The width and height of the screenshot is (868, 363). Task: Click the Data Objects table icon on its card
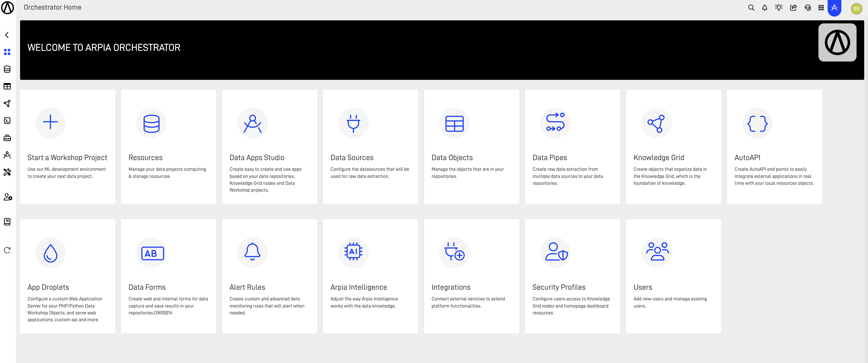[x=455, y=123]
